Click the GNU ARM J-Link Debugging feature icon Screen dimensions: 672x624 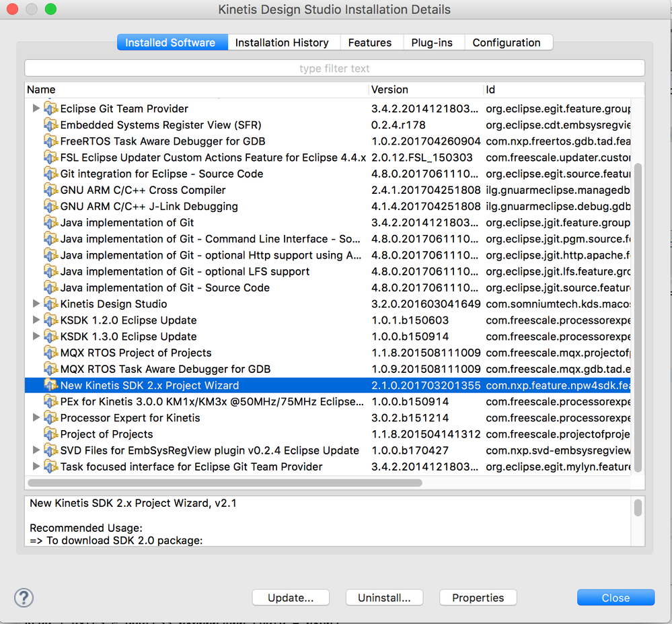tap(50, 206)
